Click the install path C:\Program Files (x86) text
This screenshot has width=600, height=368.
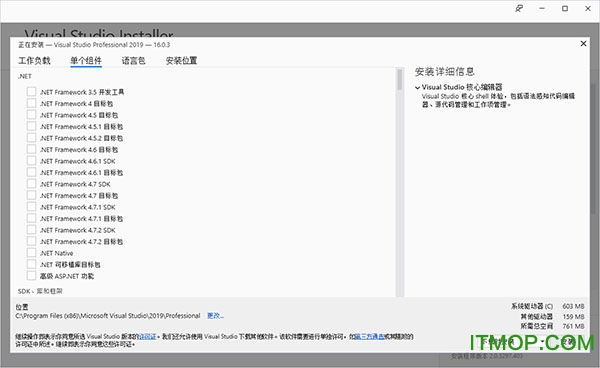pos(108,316)
